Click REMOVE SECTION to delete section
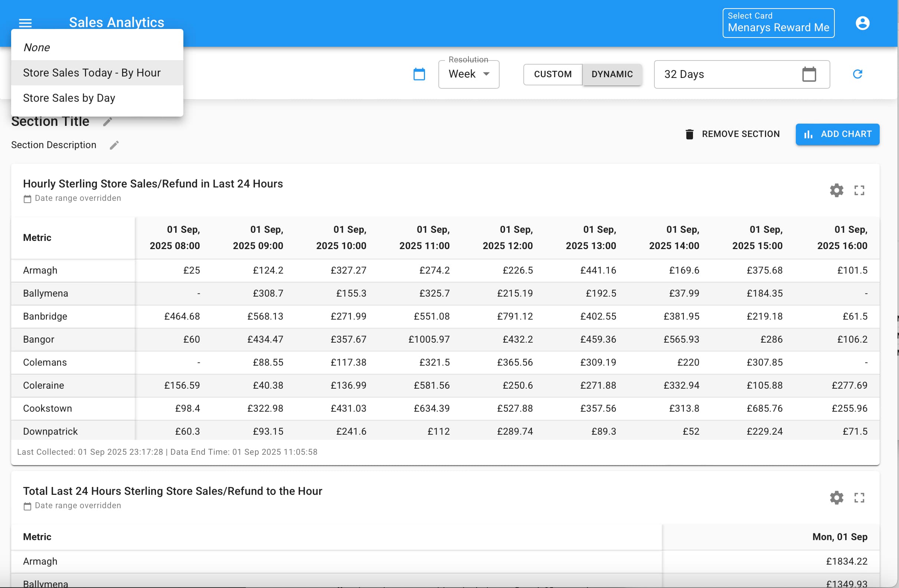This screenshot has height=588, width=899. click(732, 134)
